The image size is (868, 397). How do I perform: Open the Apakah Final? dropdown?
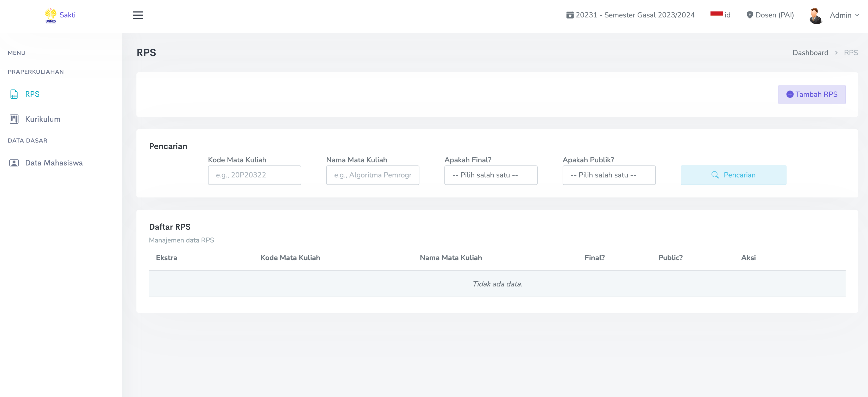(490, 175)
